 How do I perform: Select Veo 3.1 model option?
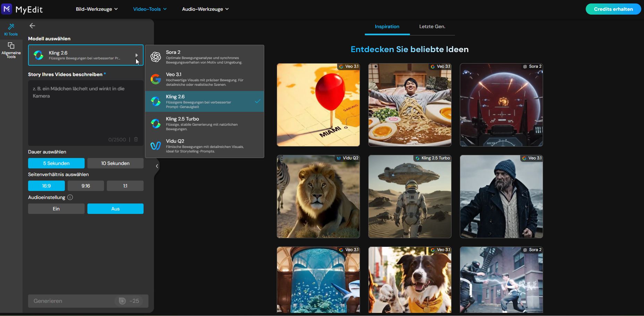[x=205, y=79]
